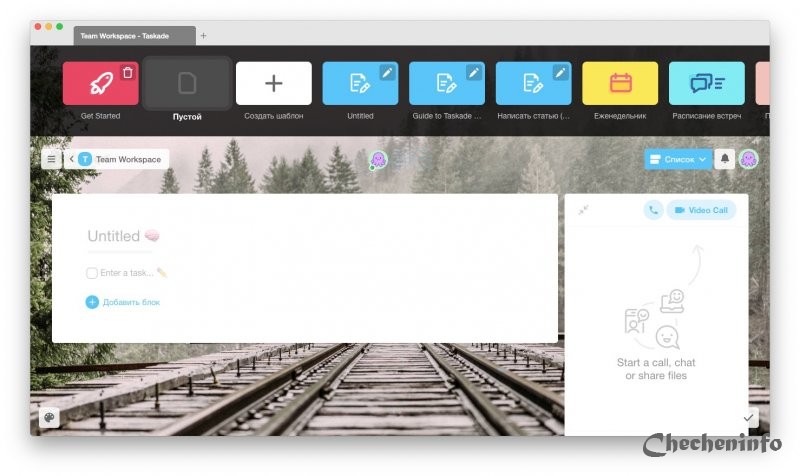Image resolution: width=800 pixels, height=476 pixels.
Task: Open a new tab with plus button
Action: pyautogui.click(x=203, y=36)
